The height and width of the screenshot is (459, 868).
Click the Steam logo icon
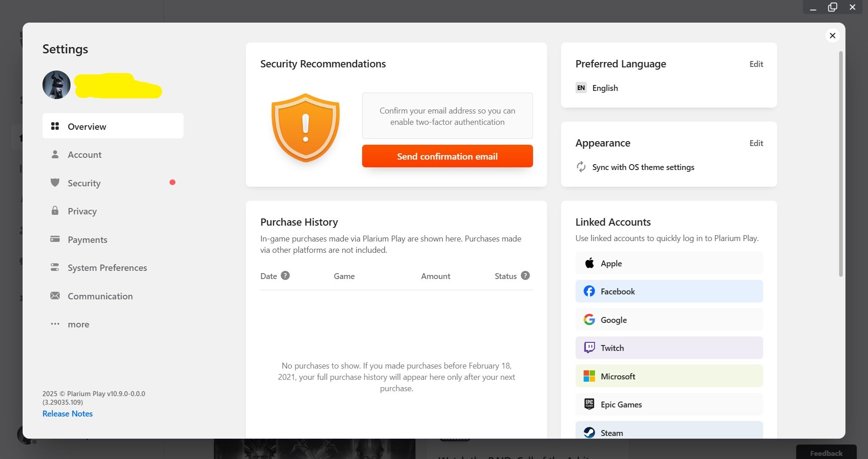click(x=589, y=433)
